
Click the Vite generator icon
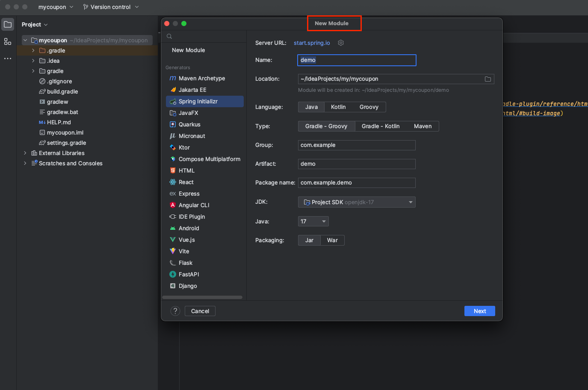[173, 251]
